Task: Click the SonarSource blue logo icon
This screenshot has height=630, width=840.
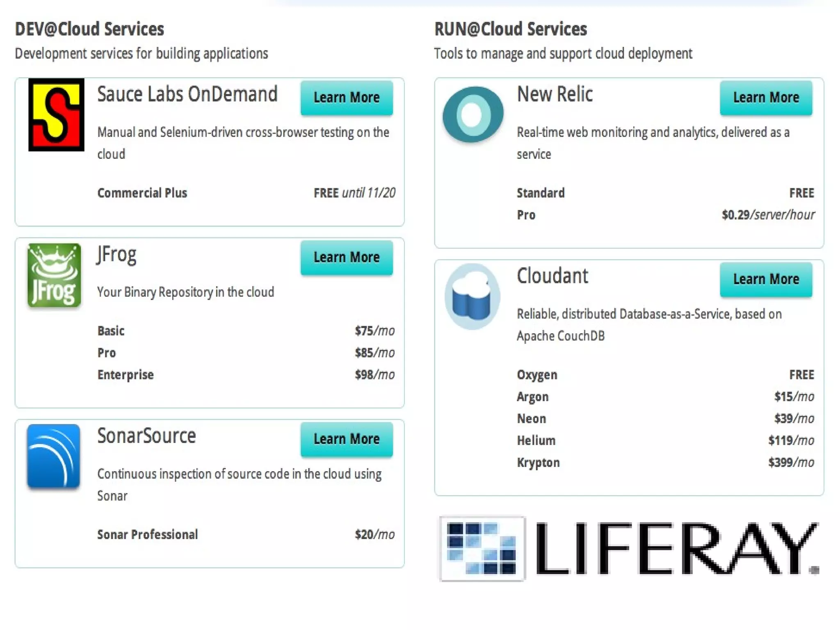Action: coord(53,456)
